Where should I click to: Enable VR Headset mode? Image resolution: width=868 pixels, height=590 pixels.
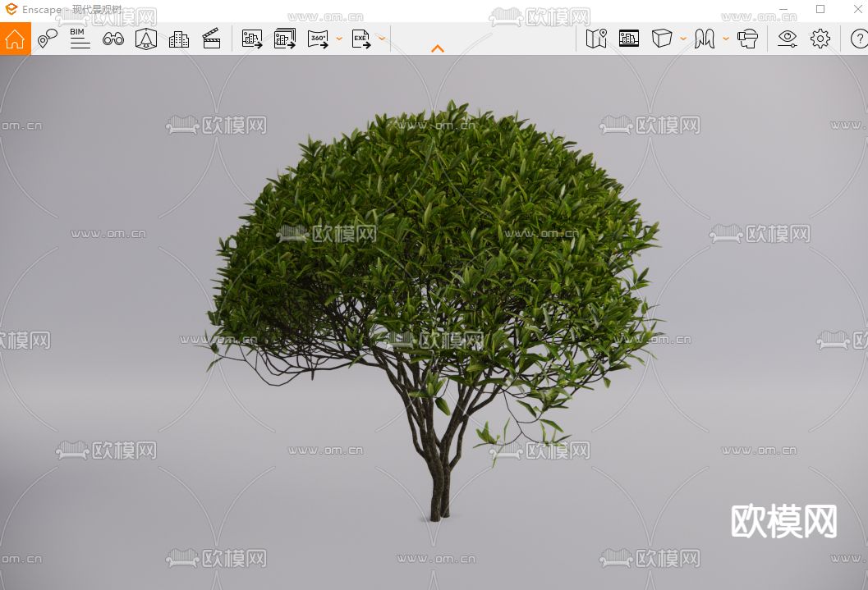click(747, 39)
